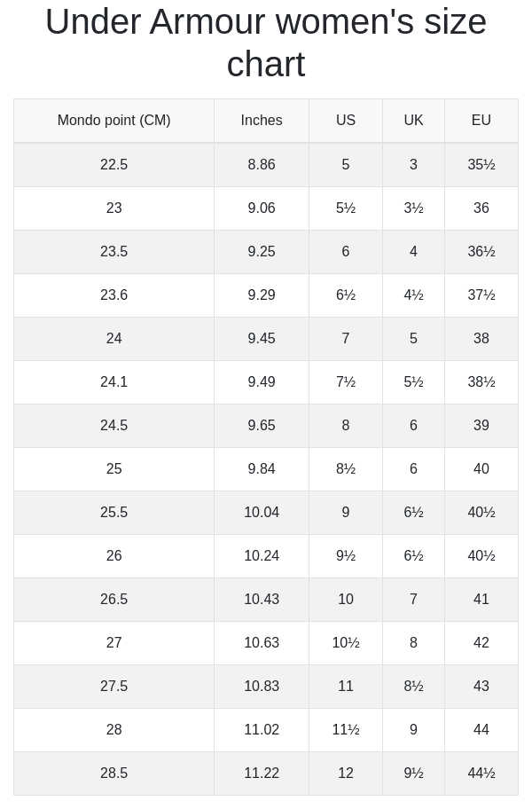
Task: Click the 23.6 Mondo point cell
Action: (113, 295)
